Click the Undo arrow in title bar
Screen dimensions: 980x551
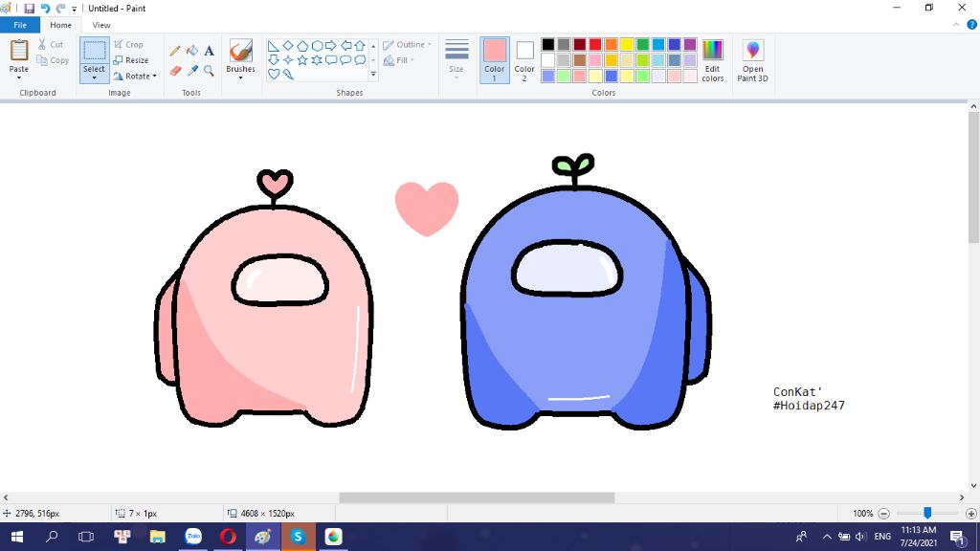click(x=45, y=8)
